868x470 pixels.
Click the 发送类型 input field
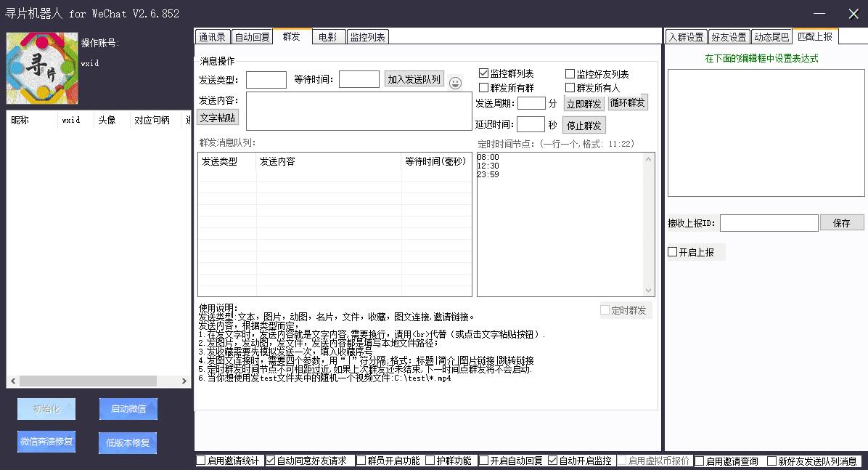click(266, 80)
